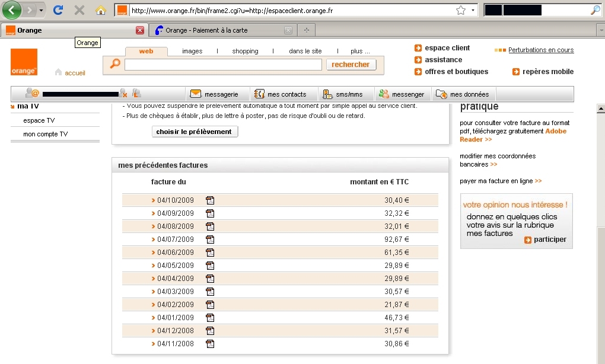Screen dimensions: 605x364
Task: Bookmark page with the star icon
Action: tap(461, 11)
